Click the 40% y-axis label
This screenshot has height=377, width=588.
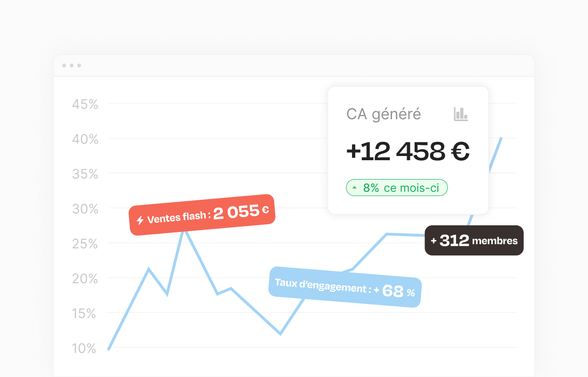[85, 139]
